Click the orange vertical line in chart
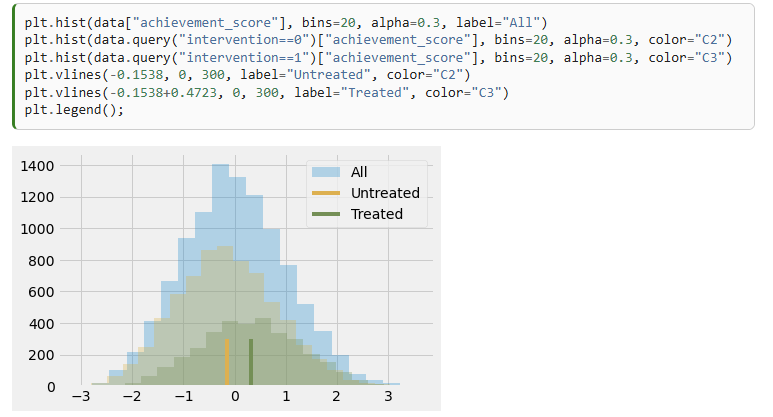 tap(227, 362)
